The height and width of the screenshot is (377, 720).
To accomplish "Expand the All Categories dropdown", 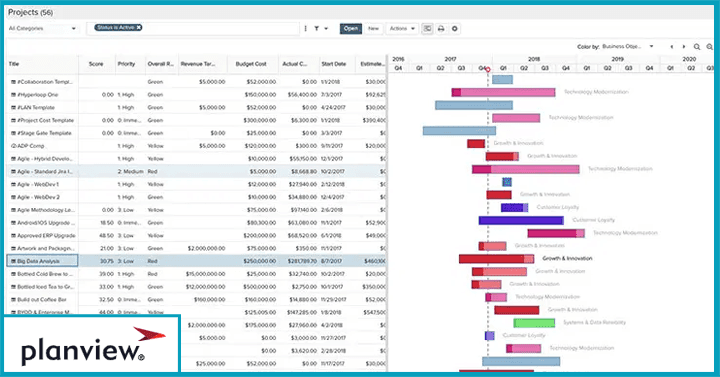I will [42, 28].
